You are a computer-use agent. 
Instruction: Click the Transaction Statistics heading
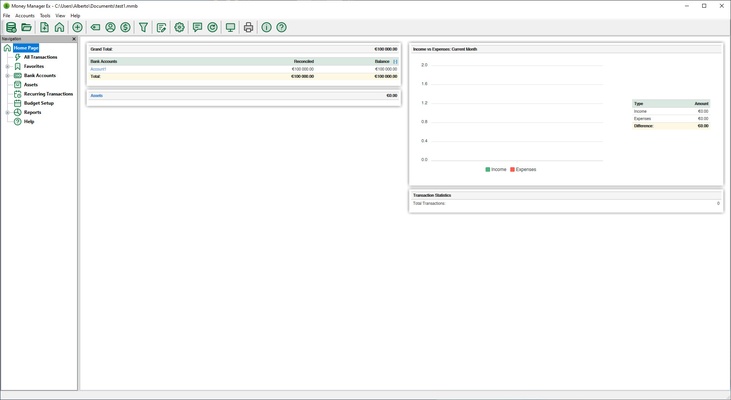click(432, 195)
